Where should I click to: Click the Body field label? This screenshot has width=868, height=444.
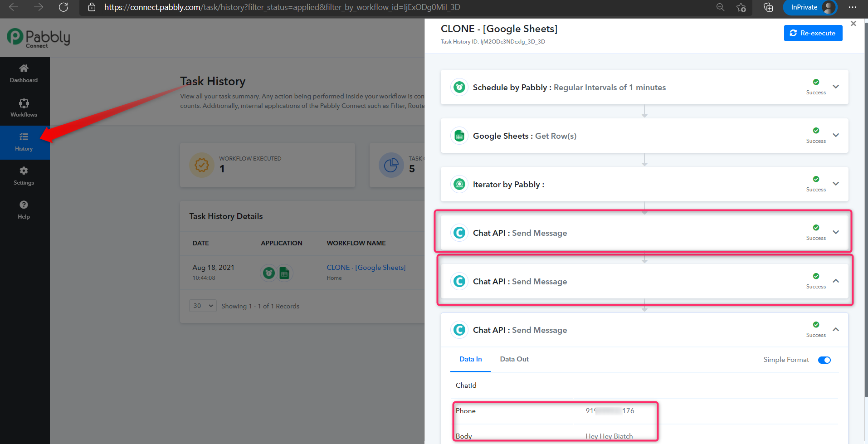point(464,436)
